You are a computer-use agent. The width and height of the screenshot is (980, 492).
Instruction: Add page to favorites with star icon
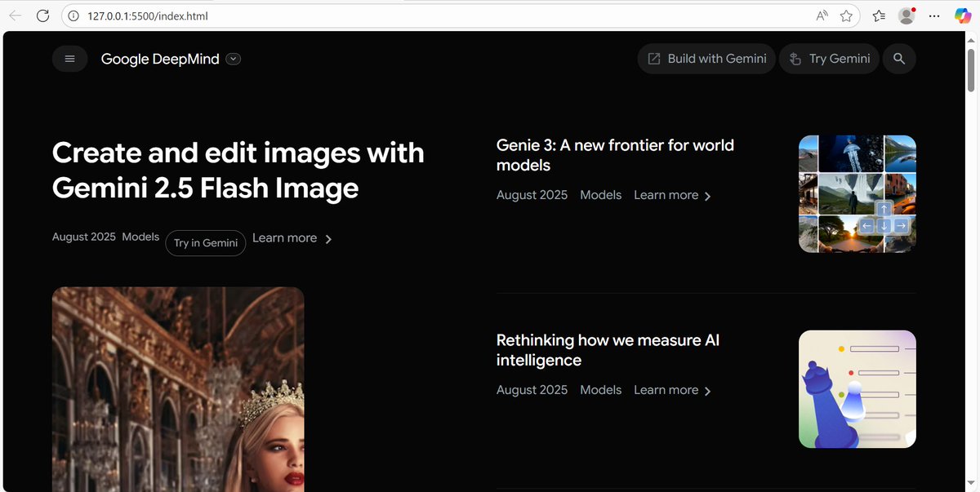click(846, 16)
